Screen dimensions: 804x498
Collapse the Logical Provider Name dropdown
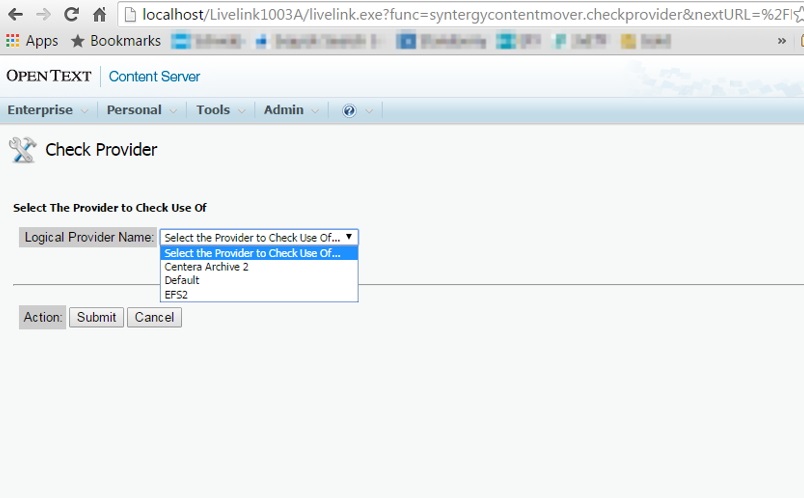[259, 237]
